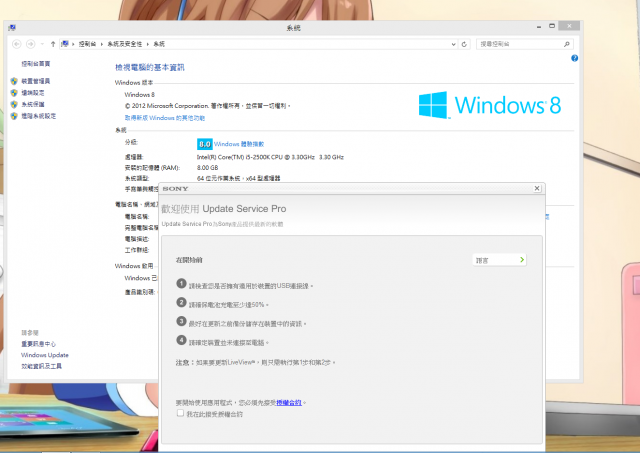Go back using the back arrow
The height and width of the screenshot is (453, 640).
[x=17, y=44]
